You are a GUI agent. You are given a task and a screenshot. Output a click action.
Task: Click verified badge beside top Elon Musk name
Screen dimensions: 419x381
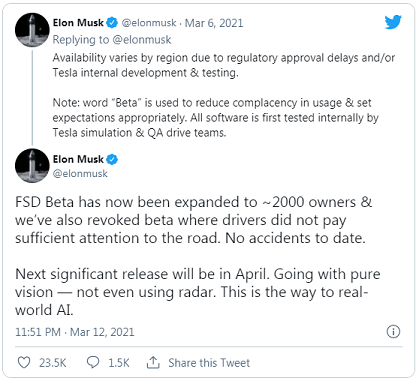pyautogui.click(x=112, y=23)
